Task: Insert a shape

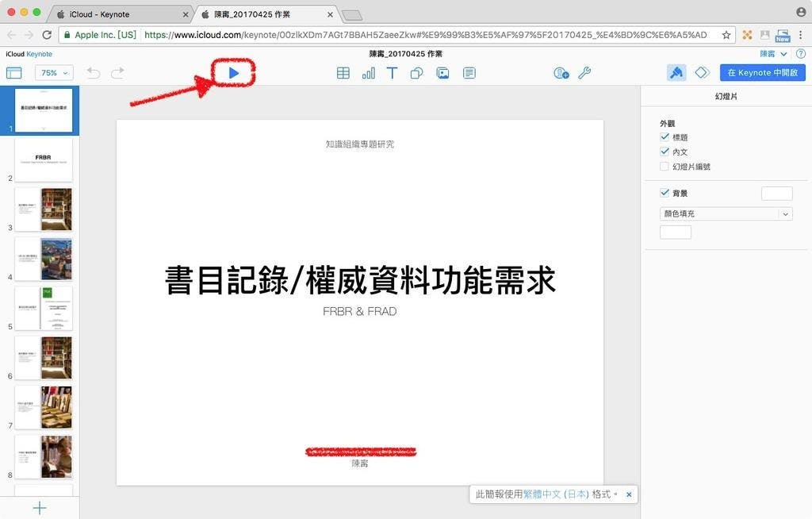Action: tap(416, 73)
